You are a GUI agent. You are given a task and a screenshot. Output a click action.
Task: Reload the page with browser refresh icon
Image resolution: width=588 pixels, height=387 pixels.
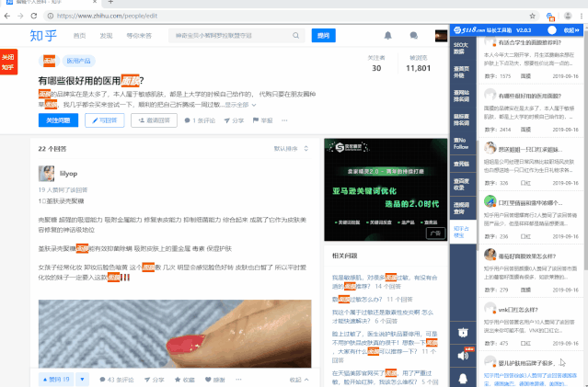click(x=34, y=16)
